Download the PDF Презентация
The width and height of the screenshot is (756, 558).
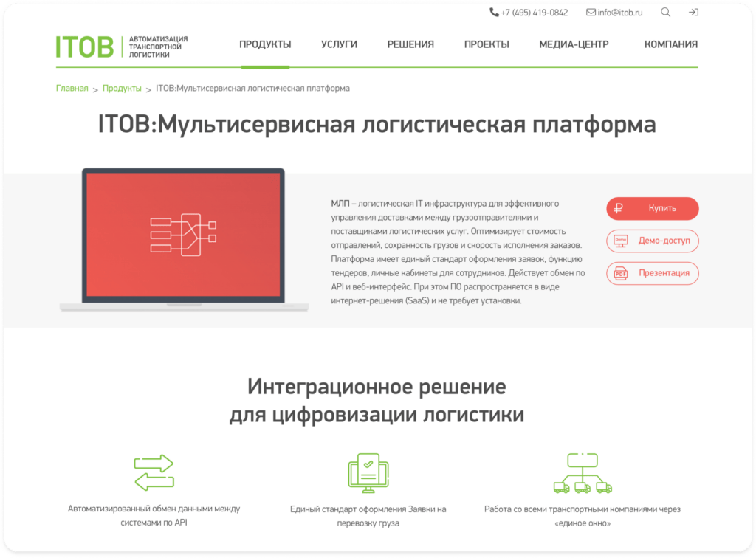(x=653, y=273)
